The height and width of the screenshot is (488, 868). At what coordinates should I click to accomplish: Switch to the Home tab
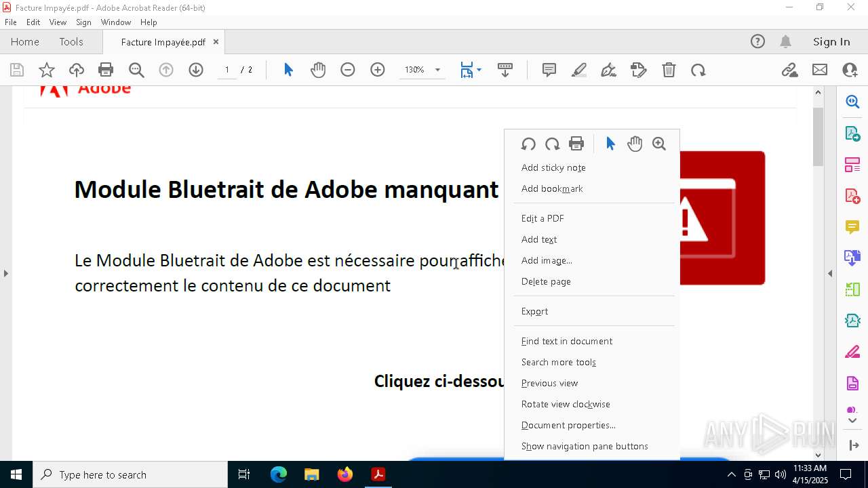tap(25, 41)
